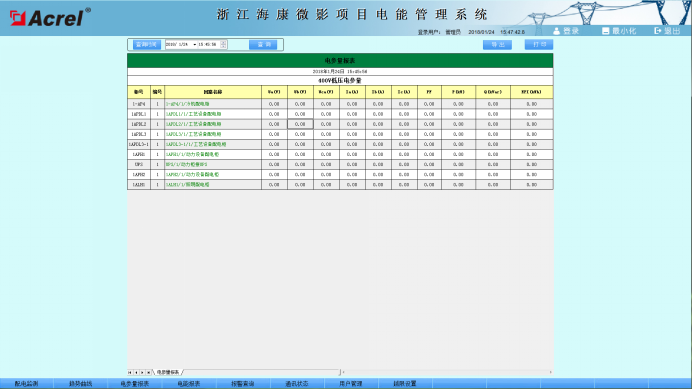The height and width of the screenshot is (390, 693).
Task: Go to previous sheet with navigation arrow
Action: (136, 373)
